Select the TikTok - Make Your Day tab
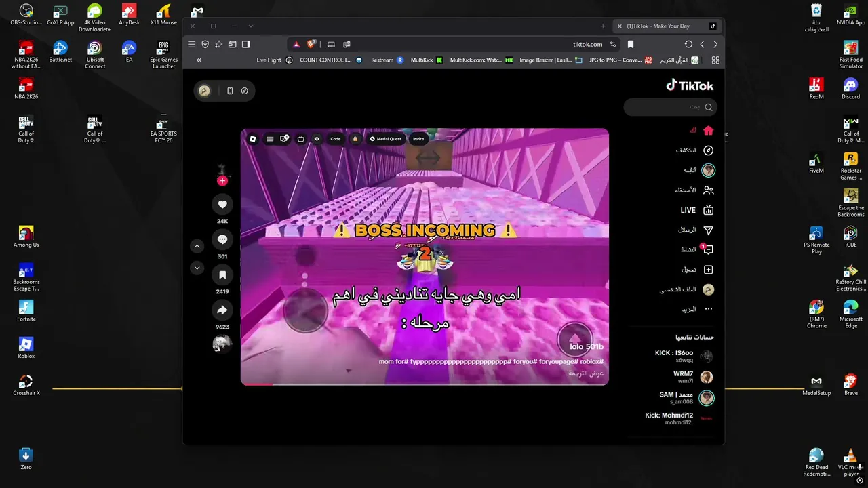This screenshot has width=868, height=488. click(667, 26)
